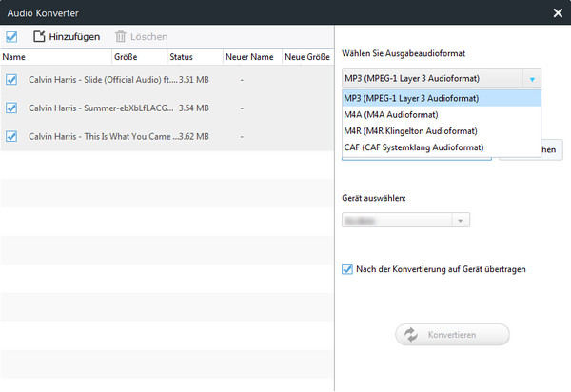Uncheck the Calvin Harris - Summer file checkbox
The width and height of the screenshot is (571, 392).
click(x=11, y=108)
